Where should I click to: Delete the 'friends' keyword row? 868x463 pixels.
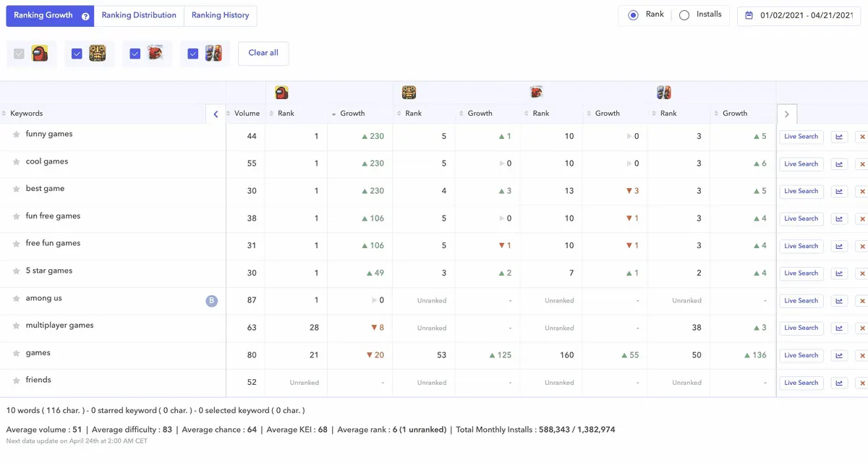pyautogui.click(x=861, y=383)
